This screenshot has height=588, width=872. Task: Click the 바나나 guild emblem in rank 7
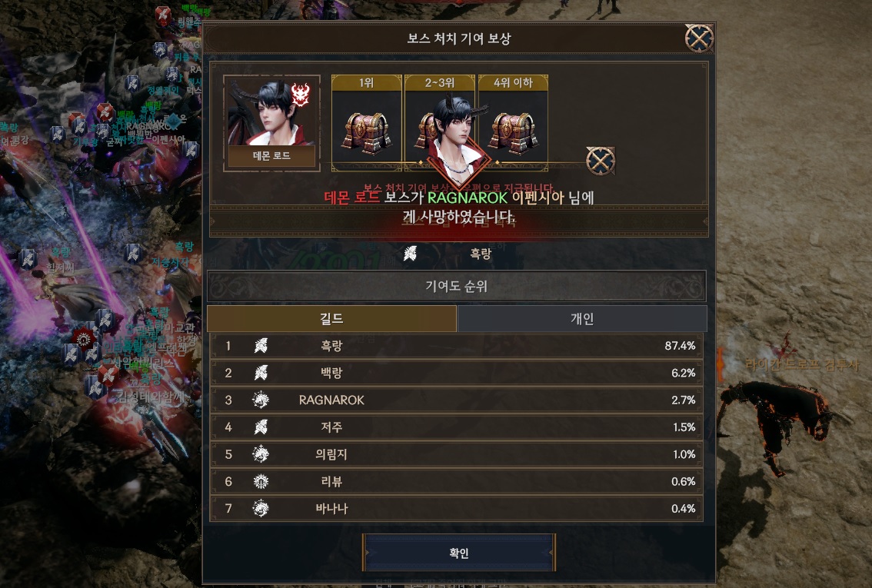[261, 508]
